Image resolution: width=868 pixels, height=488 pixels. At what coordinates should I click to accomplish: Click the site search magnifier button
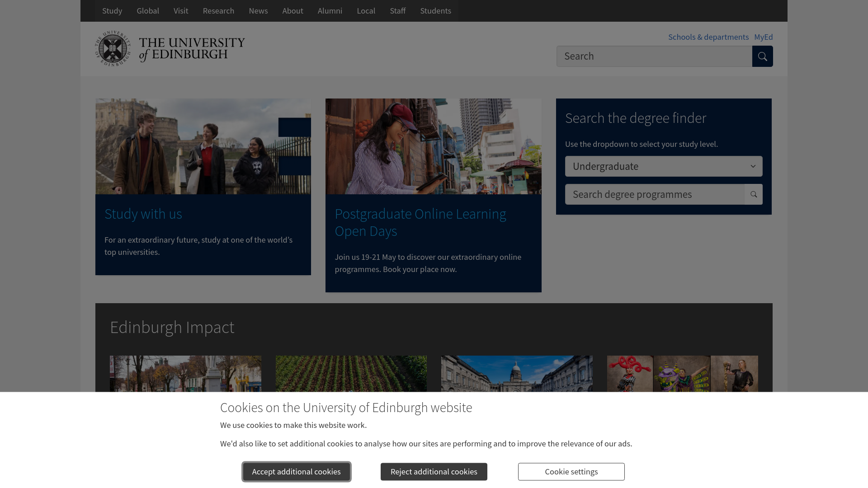762,56
